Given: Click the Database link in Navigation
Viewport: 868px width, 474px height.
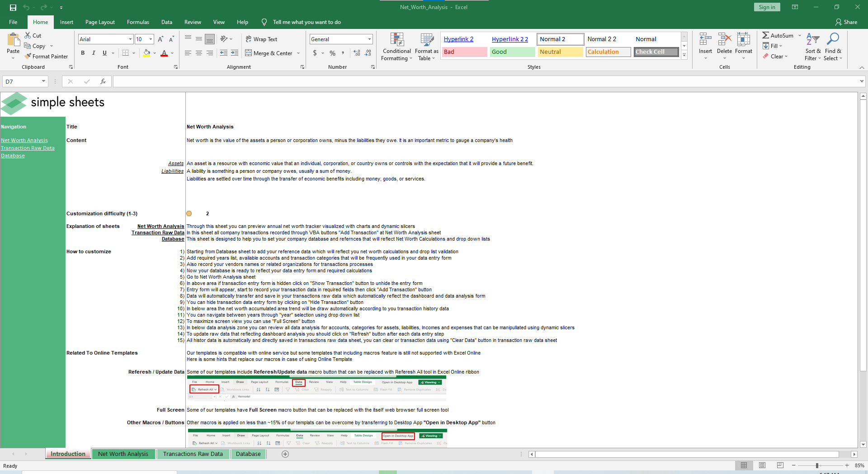Looking at the screenshot, I should (x=13, y=156).
